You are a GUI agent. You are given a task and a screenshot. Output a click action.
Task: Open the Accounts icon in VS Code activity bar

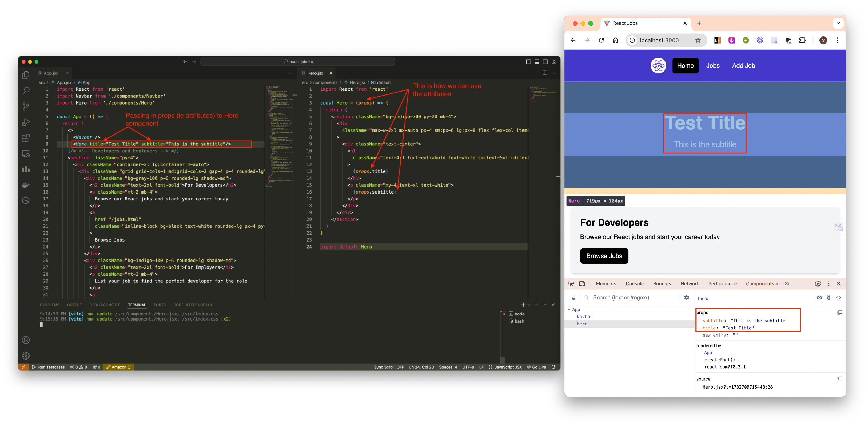[x=26, y=340]
